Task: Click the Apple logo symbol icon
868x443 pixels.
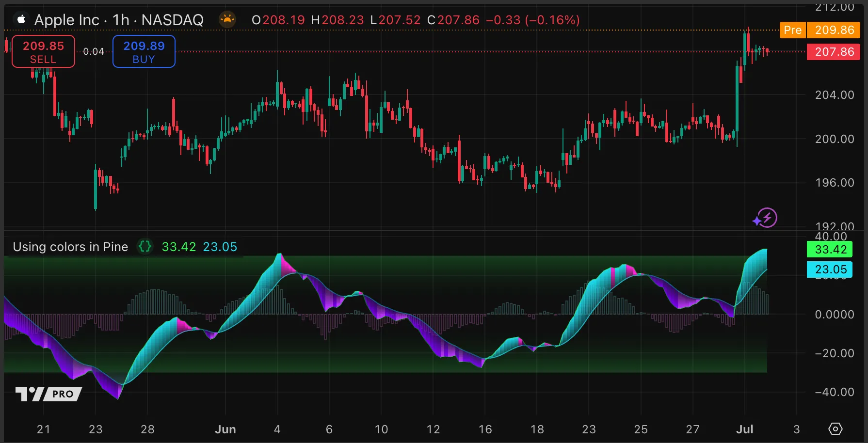Action: 21,19
